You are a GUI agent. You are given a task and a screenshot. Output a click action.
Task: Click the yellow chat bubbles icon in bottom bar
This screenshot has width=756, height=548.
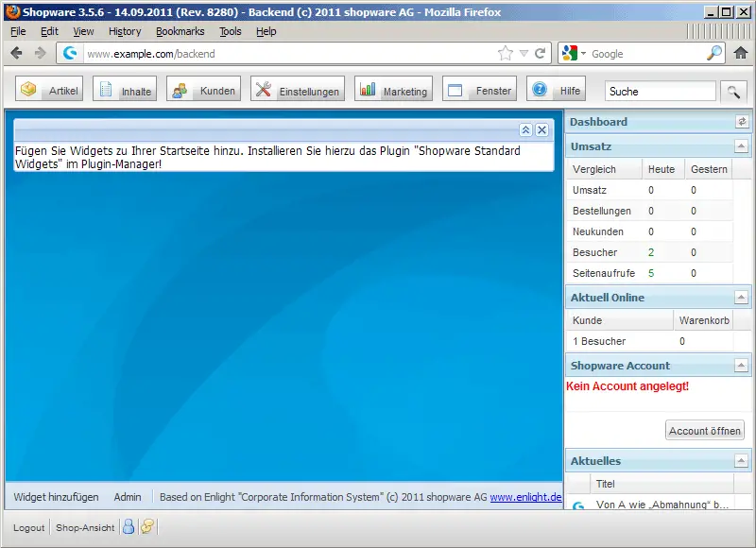[147, 526]
